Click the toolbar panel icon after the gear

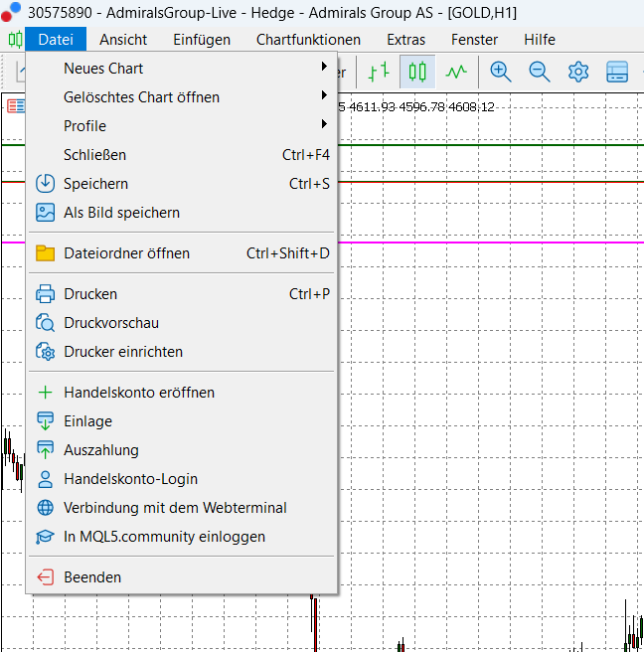617,72
